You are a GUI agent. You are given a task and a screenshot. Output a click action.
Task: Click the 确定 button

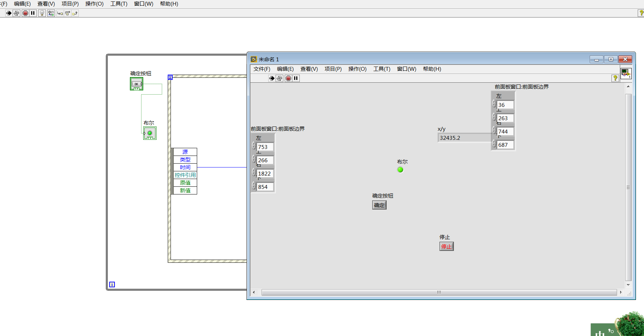pyautogui.click(x=379, y=205)
